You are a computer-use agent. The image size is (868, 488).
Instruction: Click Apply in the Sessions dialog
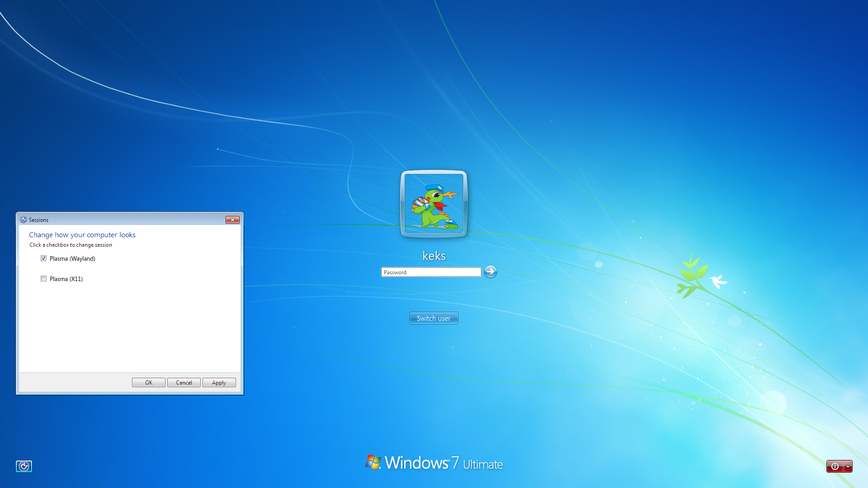click(219, 382)
